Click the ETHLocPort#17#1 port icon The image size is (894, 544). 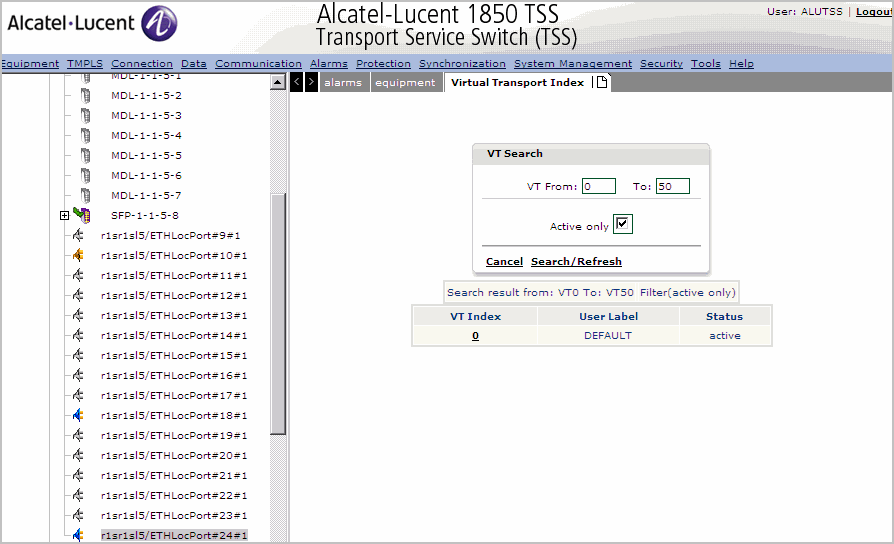click(x=78, y=395)
